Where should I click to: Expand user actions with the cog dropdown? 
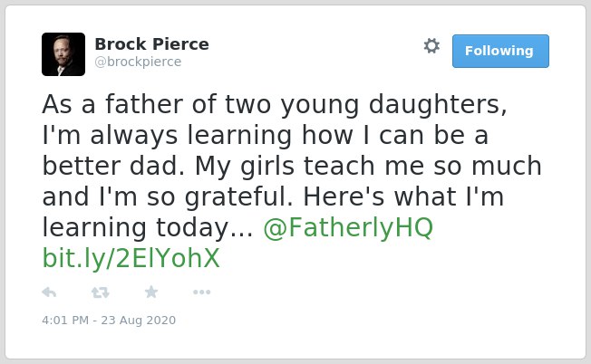click(x=431, y=46)
